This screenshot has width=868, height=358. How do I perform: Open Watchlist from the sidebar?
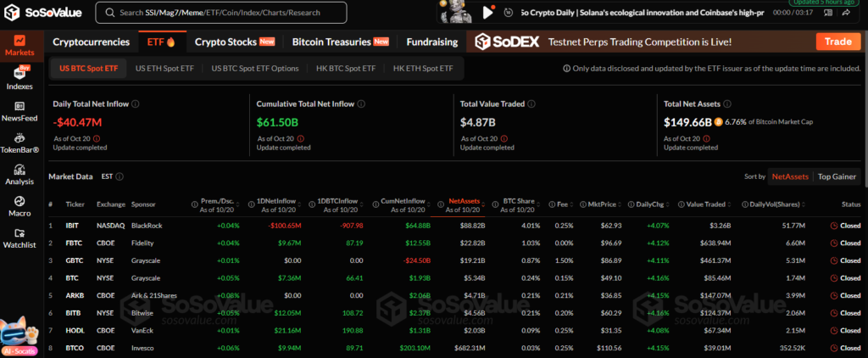pos(19,238)
